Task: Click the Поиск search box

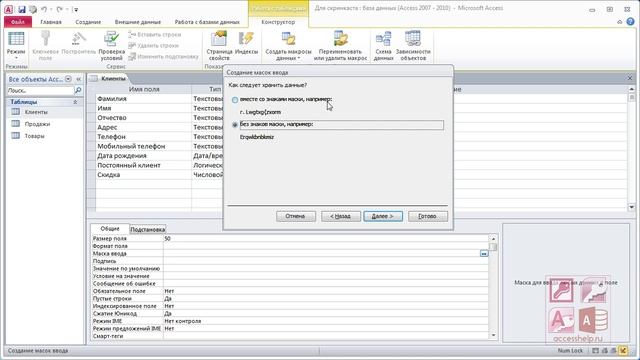Action: (x=40, y=90)
